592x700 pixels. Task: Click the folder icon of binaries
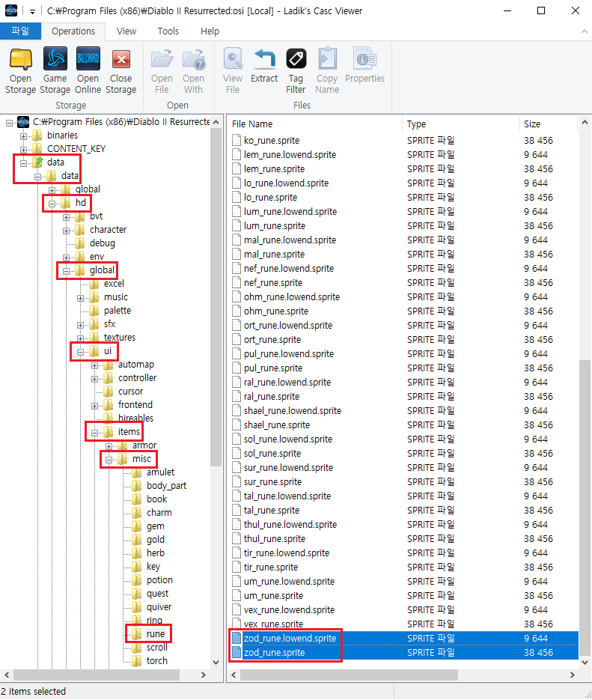37,136
